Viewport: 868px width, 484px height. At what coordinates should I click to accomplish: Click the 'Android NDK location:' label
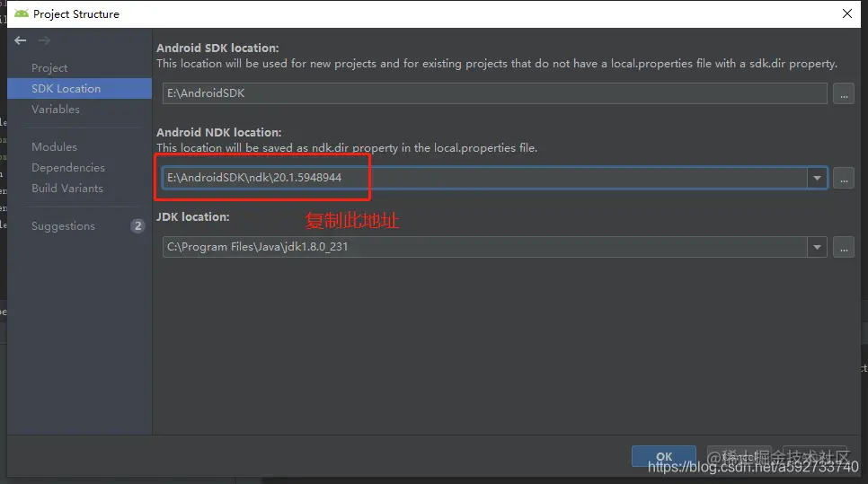coord(219,133)
